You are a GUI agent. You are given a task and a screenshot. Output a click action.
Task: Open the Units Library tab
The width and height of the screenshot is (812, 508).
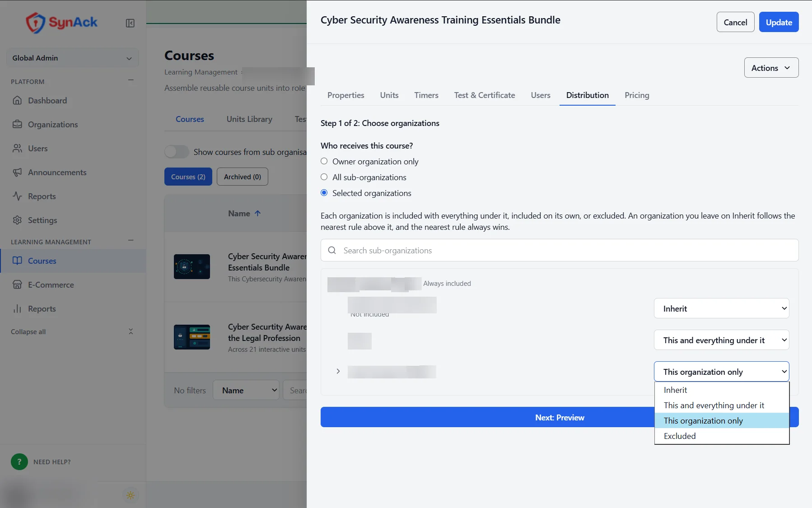click(249, 119)
